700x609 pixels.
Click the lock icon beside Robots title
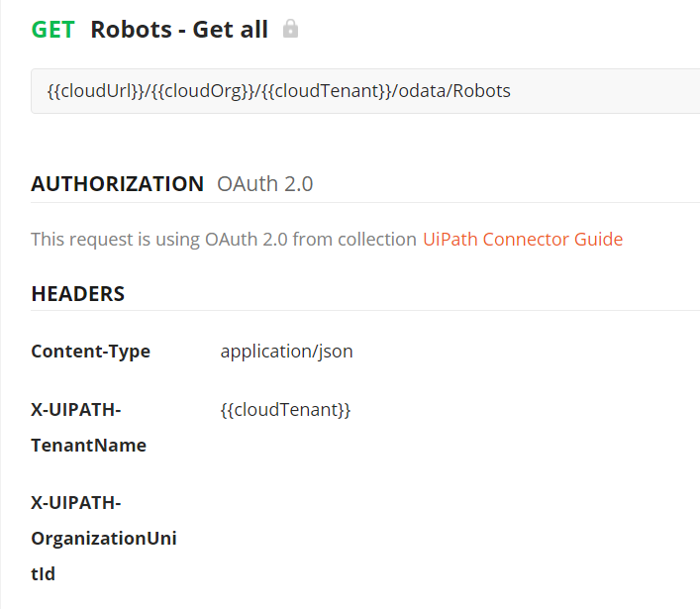point(290,29)
